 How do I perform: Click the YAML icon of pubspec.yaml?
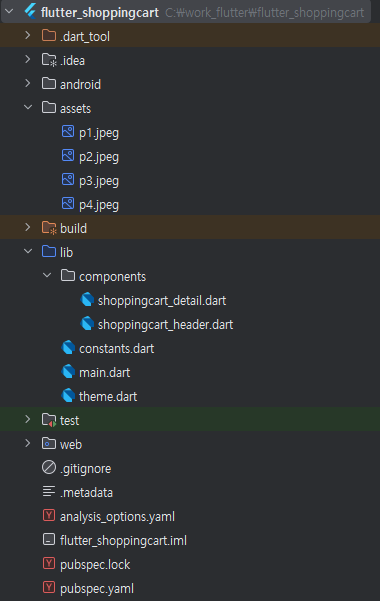tap(49, 588)
